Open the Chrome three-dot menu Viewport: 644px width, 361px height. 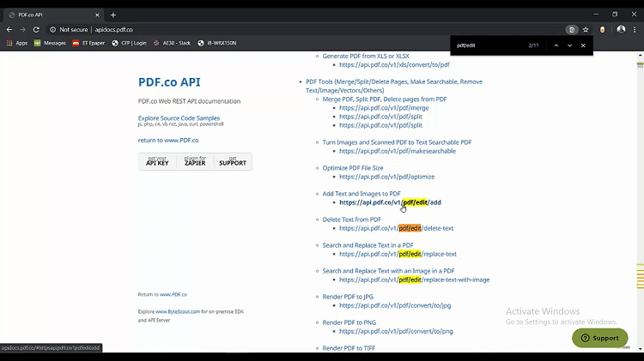click(x=635, y=29)
